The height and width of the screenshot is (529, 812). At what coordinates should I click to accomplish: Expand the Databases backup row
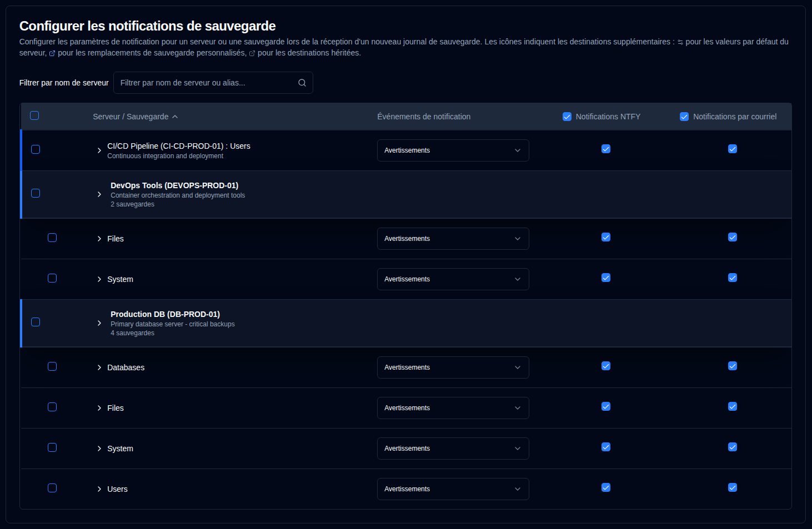pyautogui.click(x=99, y=367)
